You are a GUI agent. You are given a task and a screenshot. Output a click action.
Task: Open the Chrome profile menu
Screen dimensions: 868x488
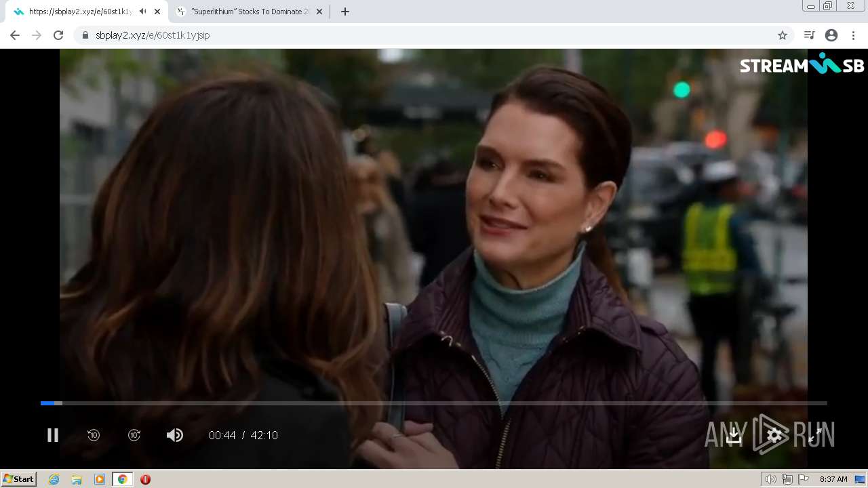tap(831, 35)
